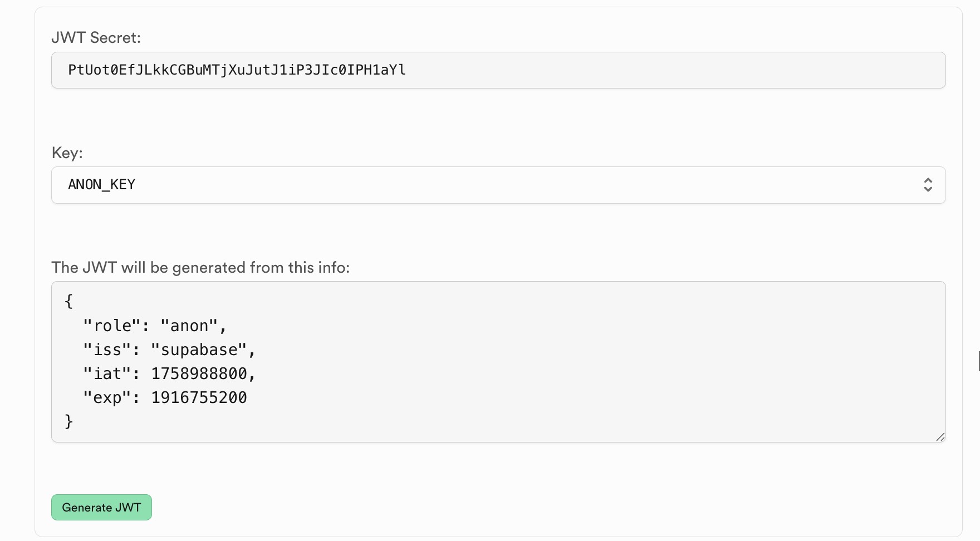This screenshot has height=541, width=980.
Task: Click the "supabase" issuer value
Action: point(199,350)
